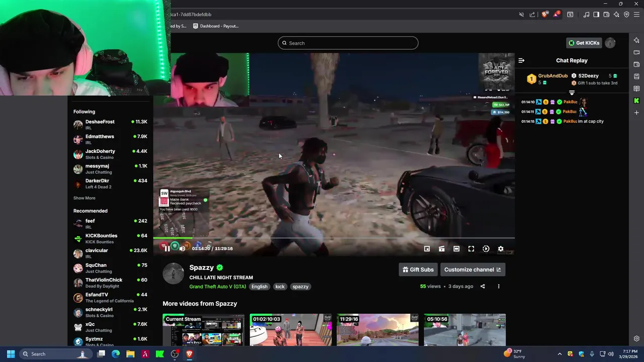644x362 pixels.
Task: Open DeshaeFrost channel in Following
Action: coord(110,125)
